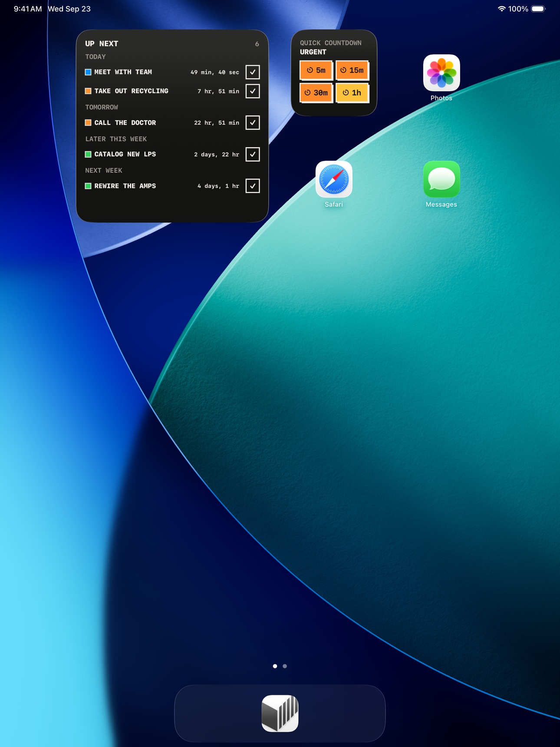Tap the Urgent label in countdown widget
560x747 pixels.
tap(313, 52)
